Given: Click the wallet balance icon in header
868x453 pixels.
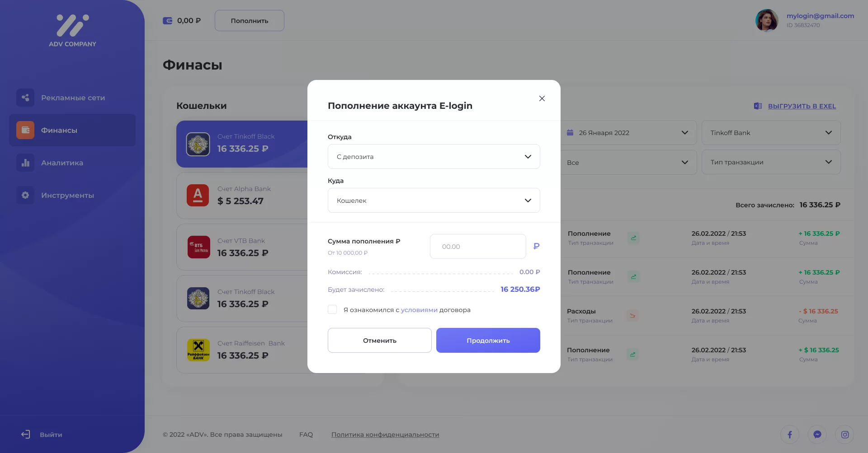Looking at the screenshot, I should [x=168, y=21].
